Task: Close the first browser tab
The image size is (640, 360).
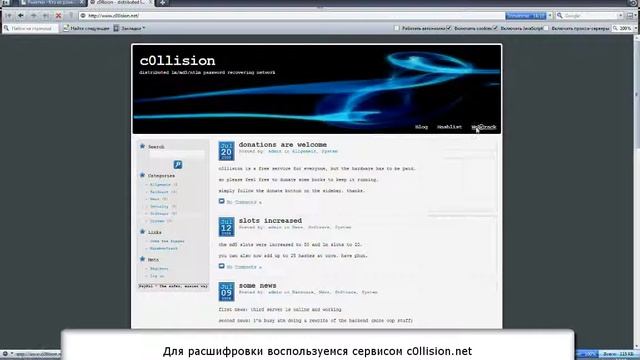Action: coord(82,2)
